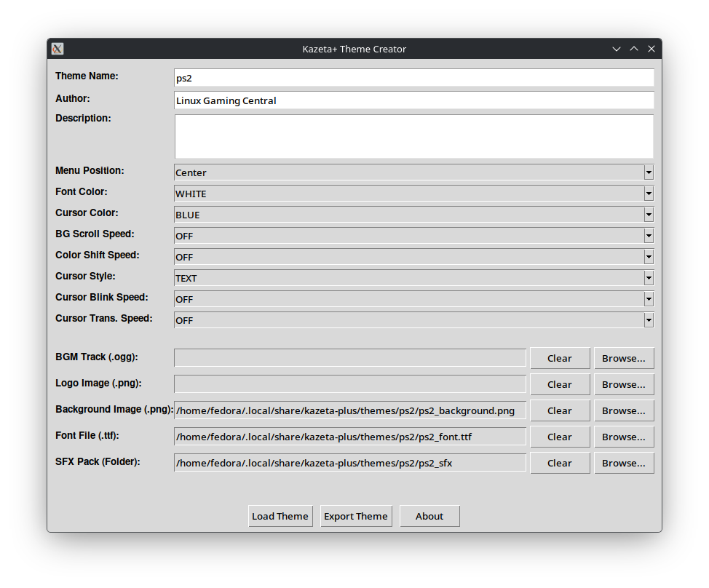Expand the BG Scroll Speed dropdown

coord(413,236)
